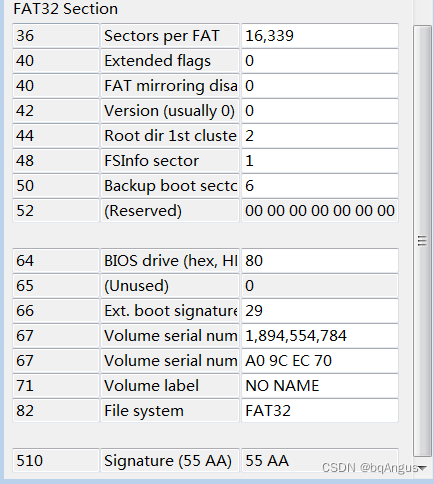Click the FAT mirroring disa label
The width and height of the screenshot is (434, 484).
(x=170, y=86)
